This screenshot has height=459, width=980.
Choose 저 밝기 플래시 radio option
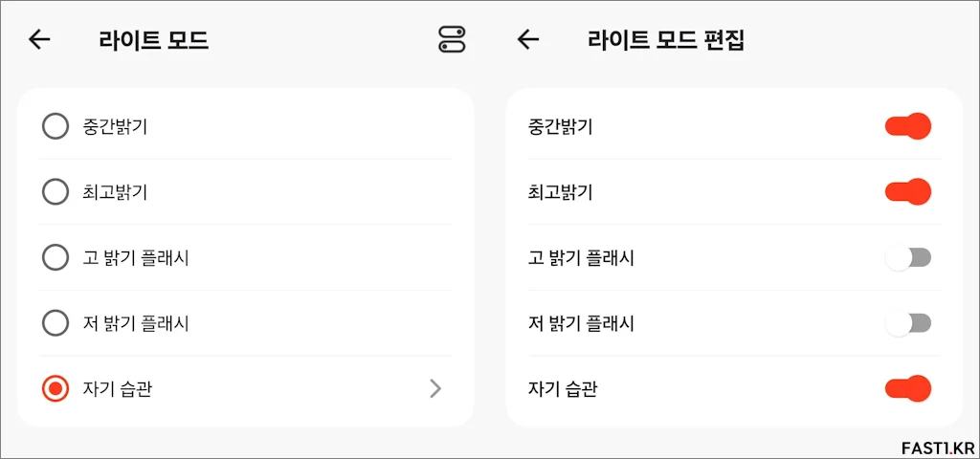pos(55,323)
